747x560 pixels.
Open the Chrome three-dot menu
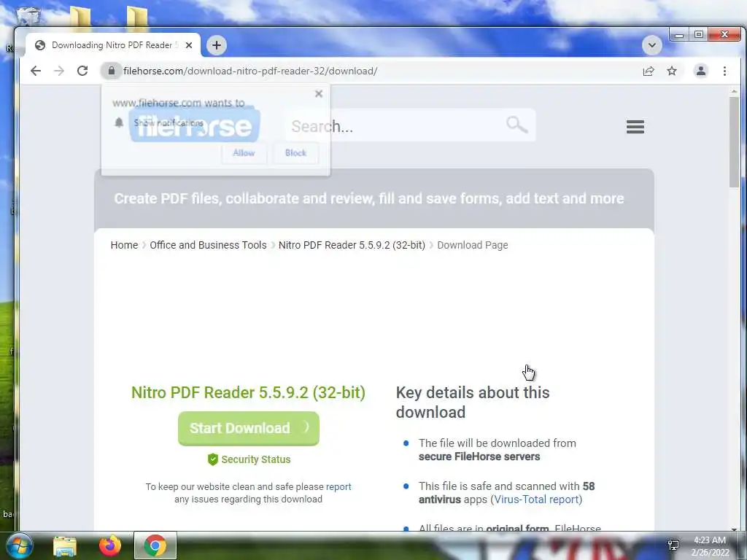[x=724, y=71]
